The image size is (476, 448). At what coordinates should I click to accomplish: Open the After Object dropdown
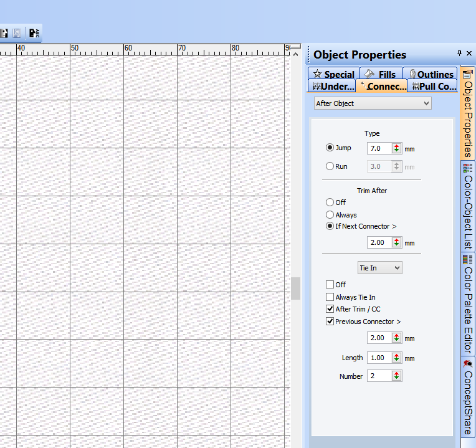coord(373,103)
